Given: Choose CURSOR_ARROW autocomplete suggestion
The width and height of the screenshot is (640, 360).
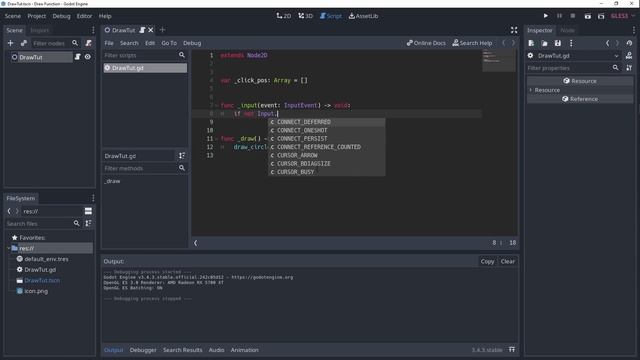Looking at the screenshot, I should (327, 155).
